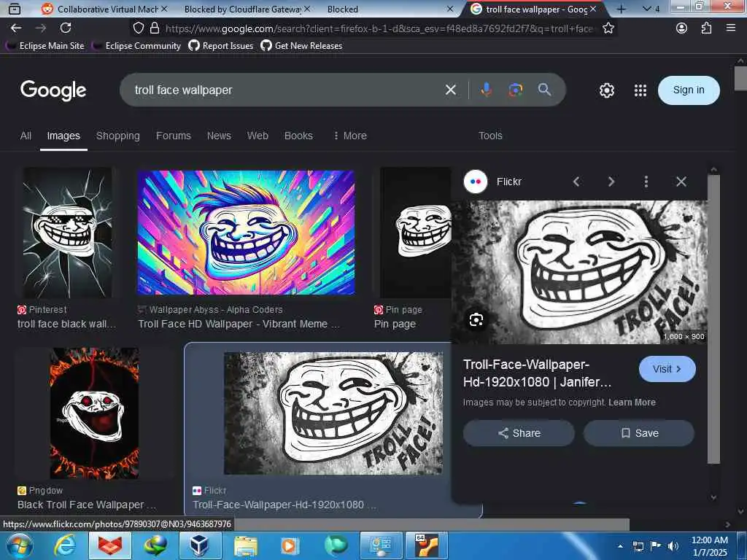Click the Google logo

tap(53, 90)
